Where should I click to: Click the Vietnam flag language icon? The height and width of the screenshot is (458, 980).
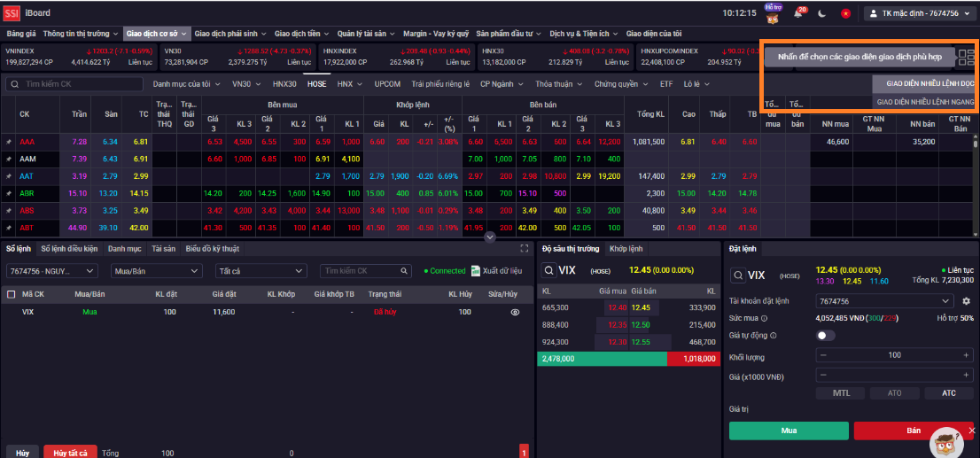pos(845,13)
